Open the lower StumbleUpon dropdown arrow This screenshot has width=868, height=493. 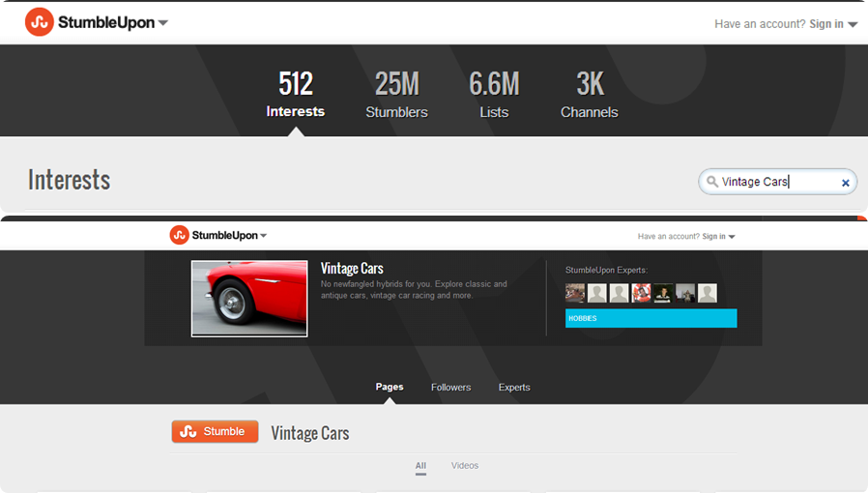tap(264, 236)
